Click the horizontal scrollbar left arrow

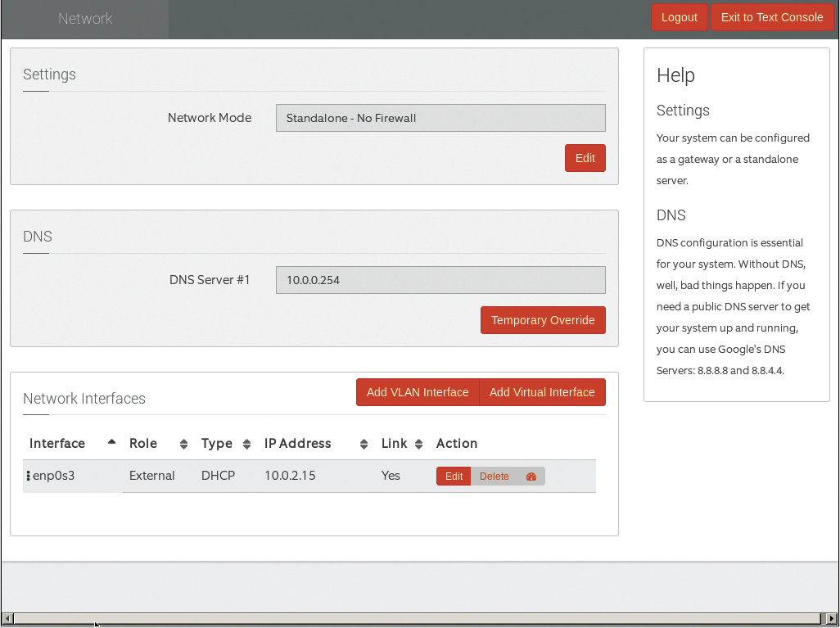[x=7, y=618]
